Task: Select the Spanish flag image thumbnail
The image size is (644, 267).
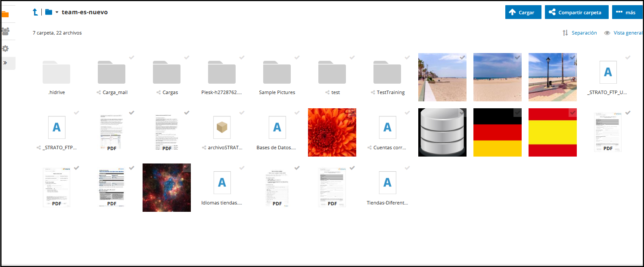Action: tap(552, 132)
